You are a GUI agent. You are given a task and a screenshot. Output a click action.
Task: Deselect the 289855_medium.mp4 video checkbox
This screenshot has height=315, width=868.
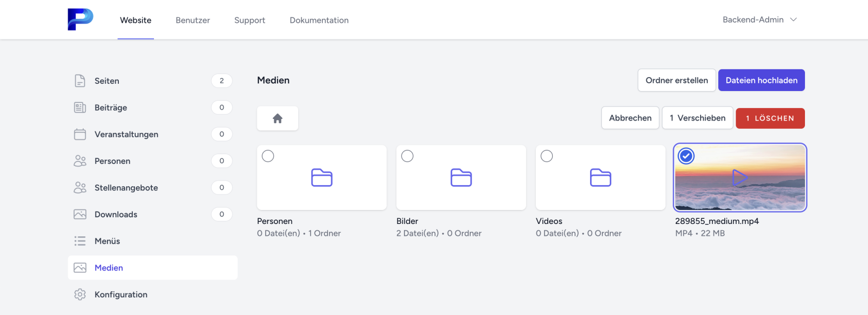[x=686, y=156]
